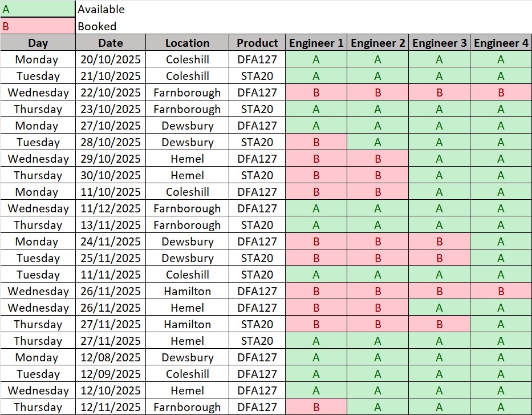Select the 28/10/2025 date cell

click(110, 142)
